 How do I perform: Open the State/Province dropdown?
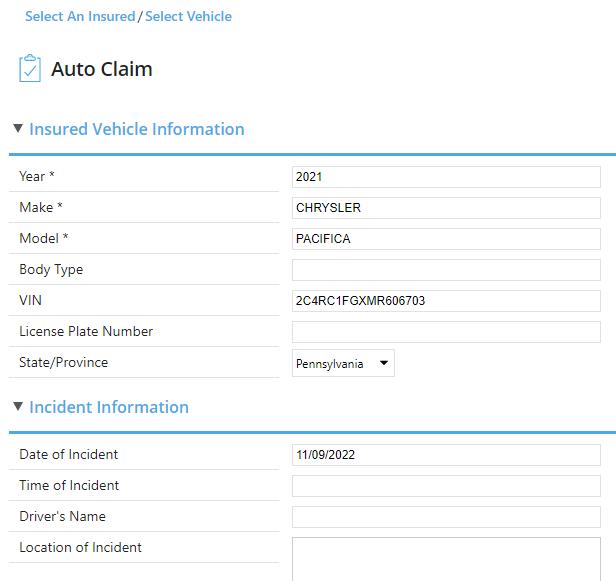343,364
